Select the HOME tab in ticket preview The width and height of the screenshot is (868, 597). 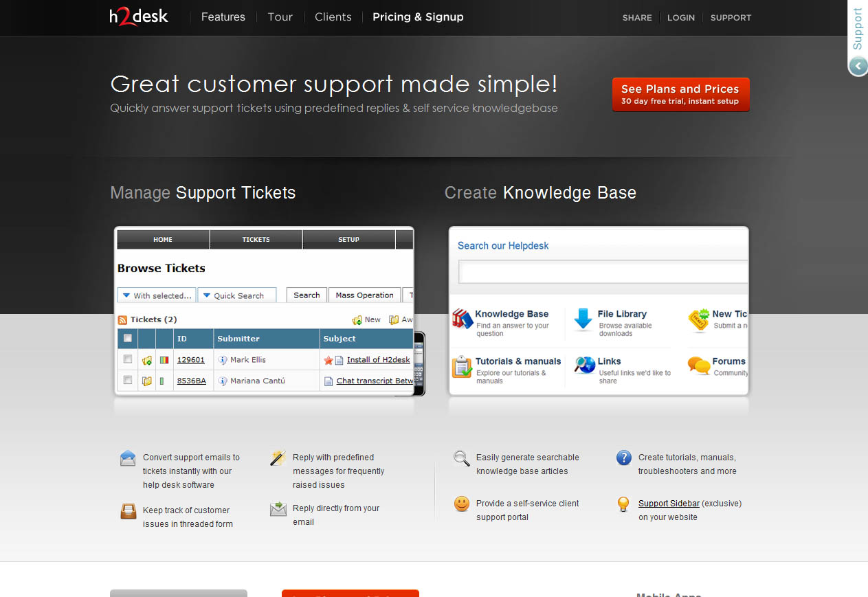[x=163, y=240]
